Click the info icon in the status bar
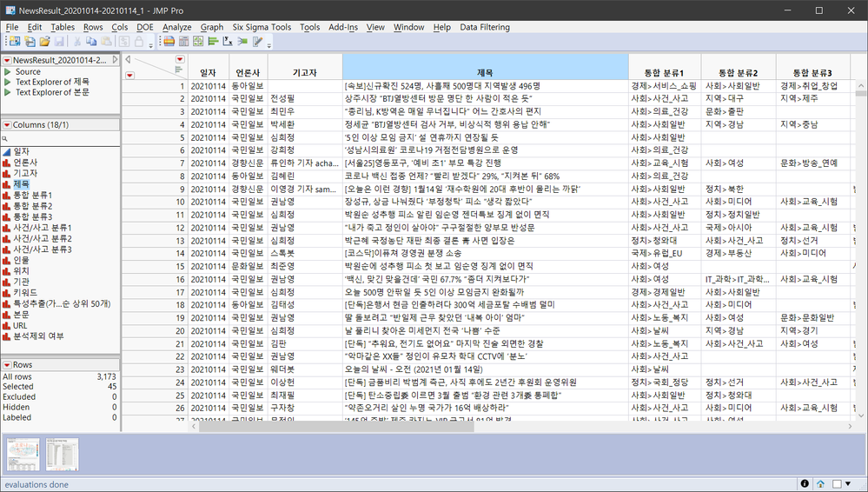Image resolution: width=868 pixels, height=492 pixels. click(x=805, y=483)
